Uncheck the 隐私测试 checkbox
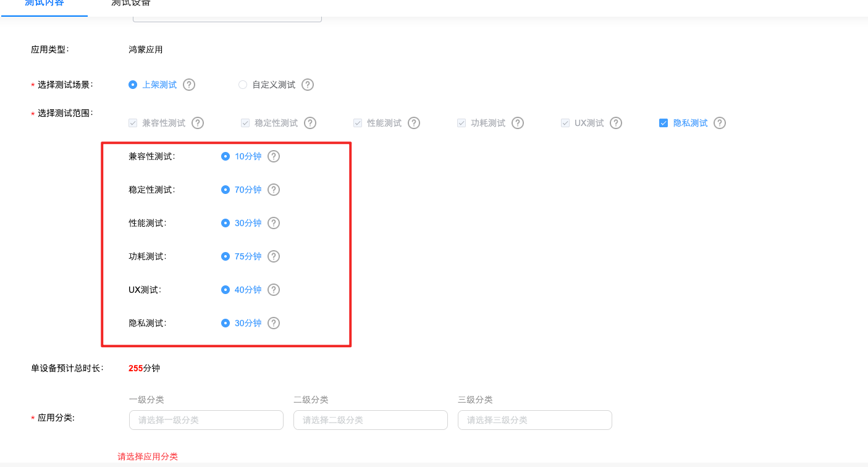This screenshot has width=868, height=467. pyautogui.click(x=664, y=123)
